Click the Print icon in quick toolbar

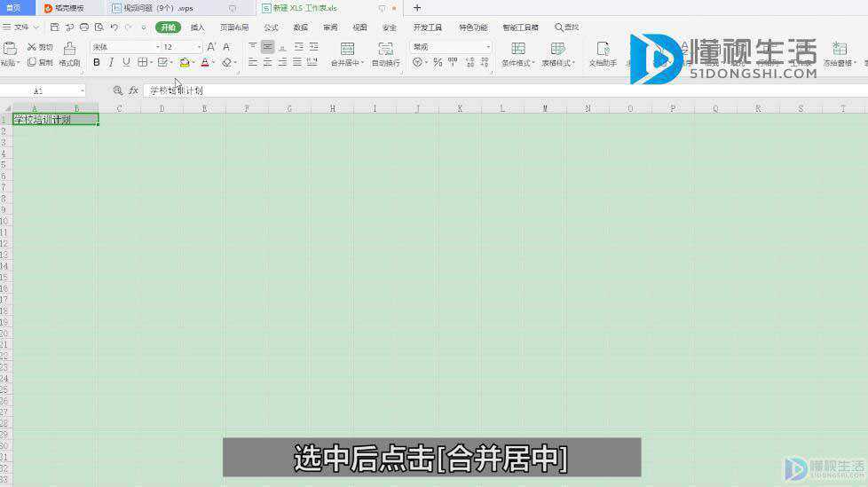84,27
